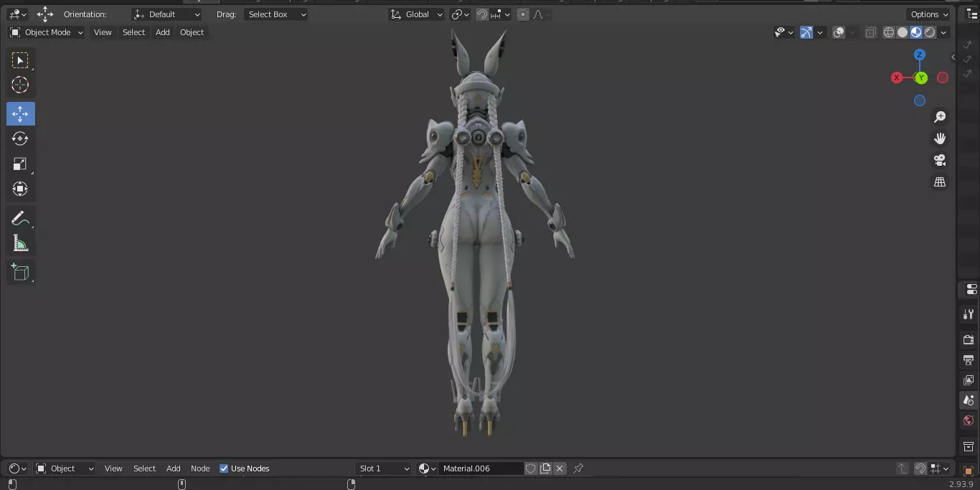Open node editor Node menu
Screen dimensions: 980x490
(x=200, y=468)
